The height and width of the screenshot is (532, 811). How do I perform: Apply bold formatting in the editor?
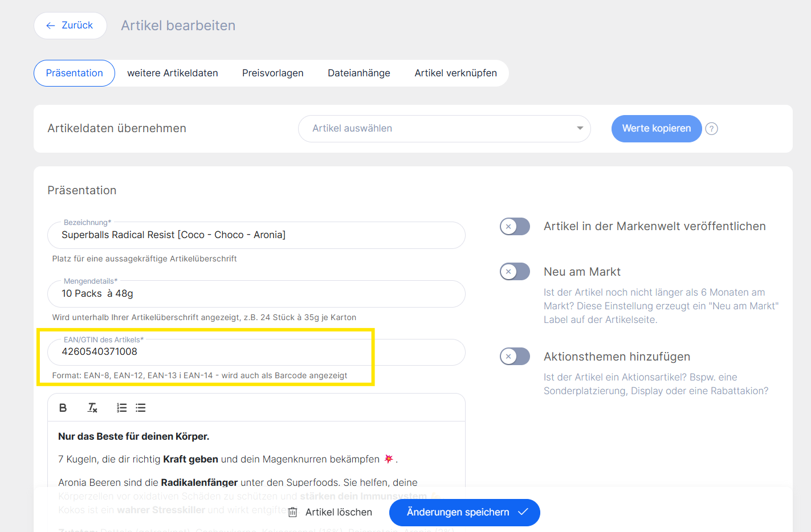63,408
